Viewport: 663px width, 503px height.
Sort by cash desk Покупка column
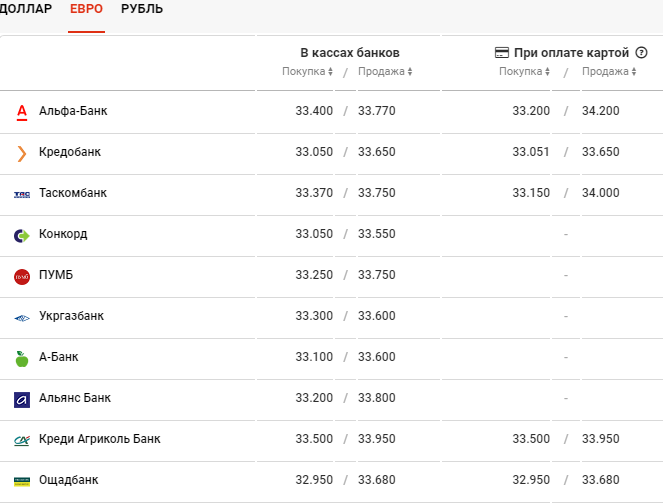click(309, 72)
